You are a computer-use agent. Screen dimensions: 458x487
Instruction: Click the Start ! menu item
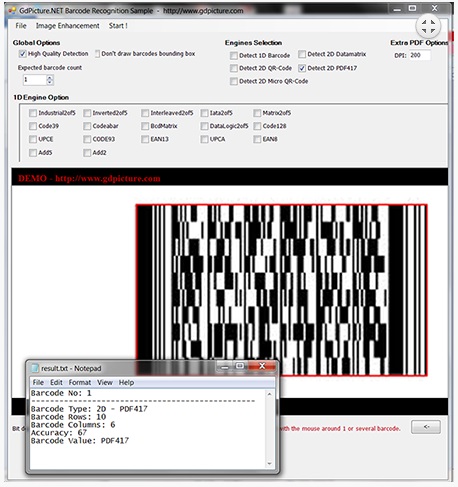click(x=118, y=26)
